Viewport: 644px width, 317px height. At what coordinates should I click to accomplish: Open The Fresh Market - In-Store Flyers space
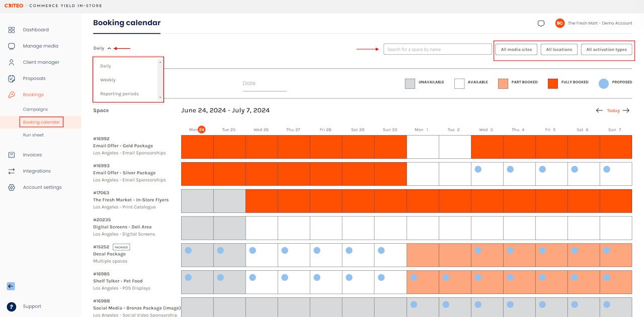tap(131, 200)
